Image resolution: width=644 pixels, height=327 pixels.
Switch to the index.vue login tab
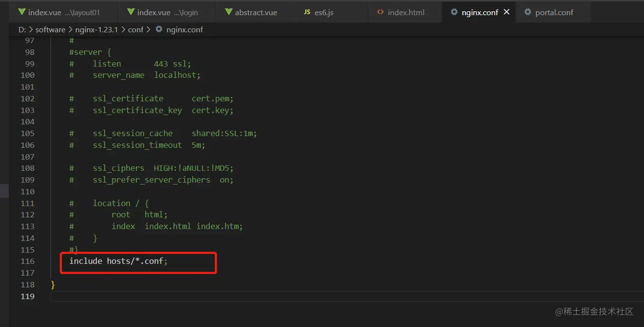coord(167,12)
